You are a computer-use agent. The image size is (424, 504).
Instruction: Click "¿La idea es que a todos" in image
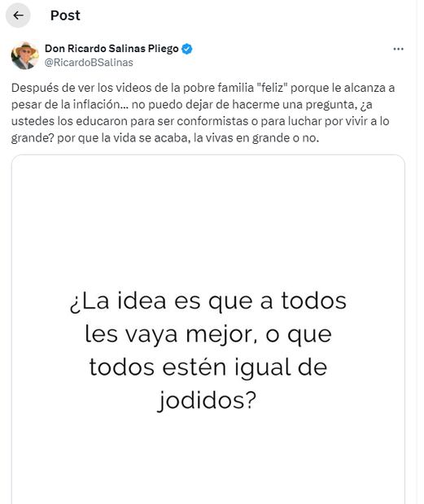click(208, 301)
